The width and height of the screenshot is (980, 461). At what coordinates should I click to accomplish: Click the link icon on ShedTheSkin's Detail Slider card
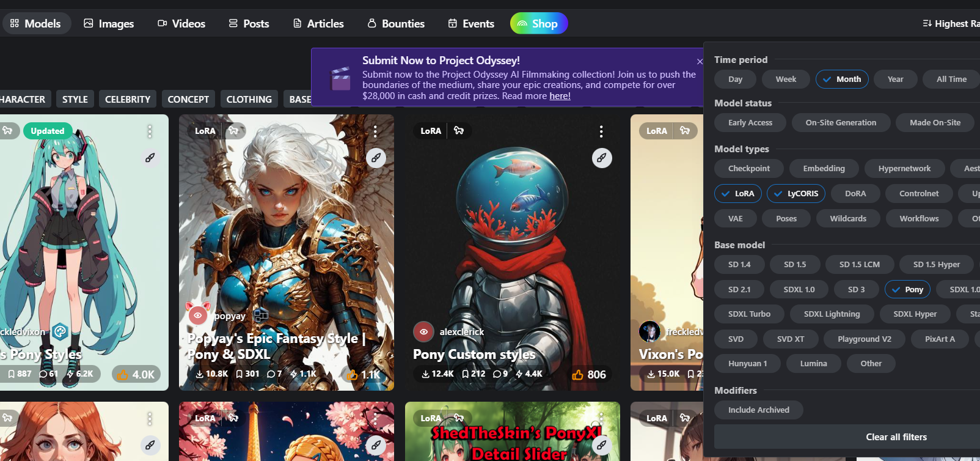click(602, 445)
